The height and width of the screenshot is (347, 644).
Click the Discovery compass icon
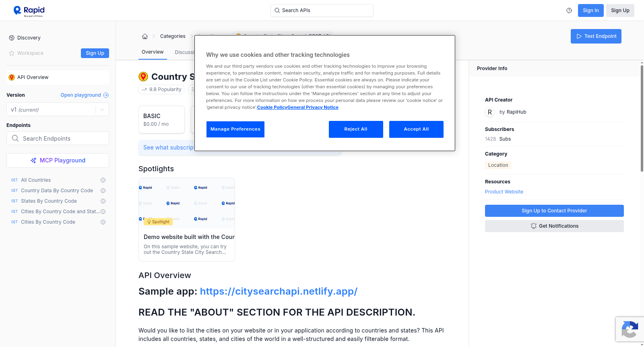coord(12,38)
